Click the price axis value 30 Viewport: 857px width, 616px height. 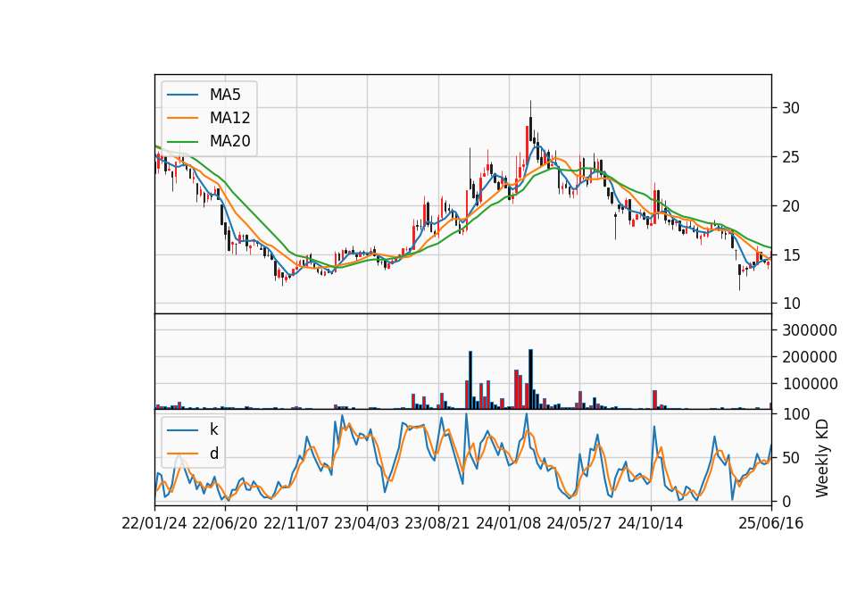coord(791,108)
